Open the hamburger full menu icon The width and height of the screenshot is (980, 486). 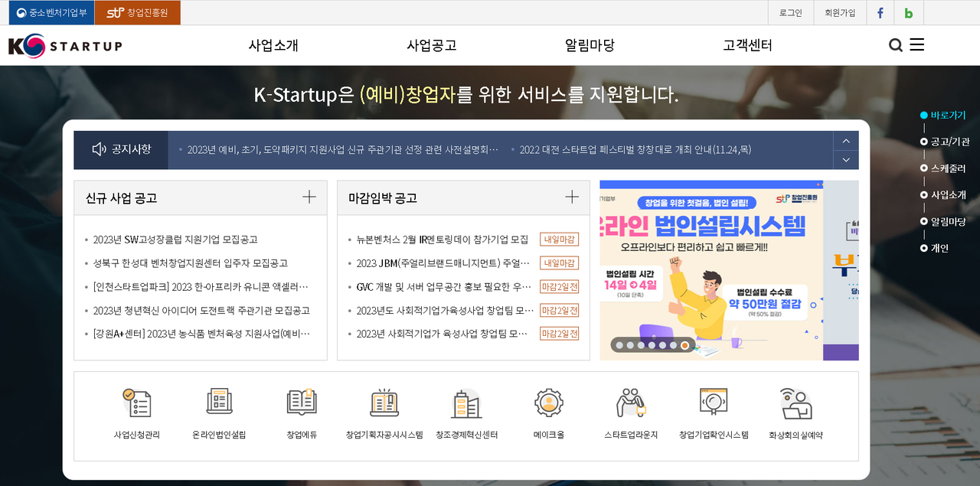(x=916, y=45)
